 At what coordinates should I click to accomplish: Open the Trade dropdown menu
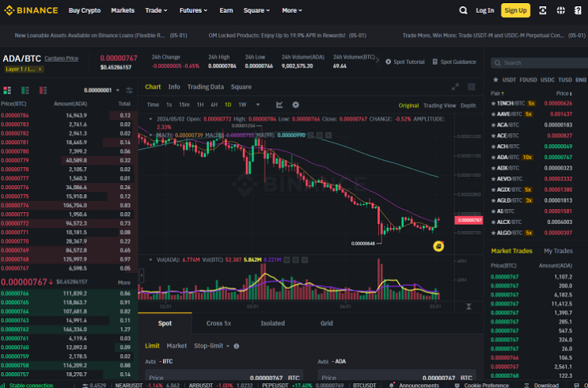point(157,10)
